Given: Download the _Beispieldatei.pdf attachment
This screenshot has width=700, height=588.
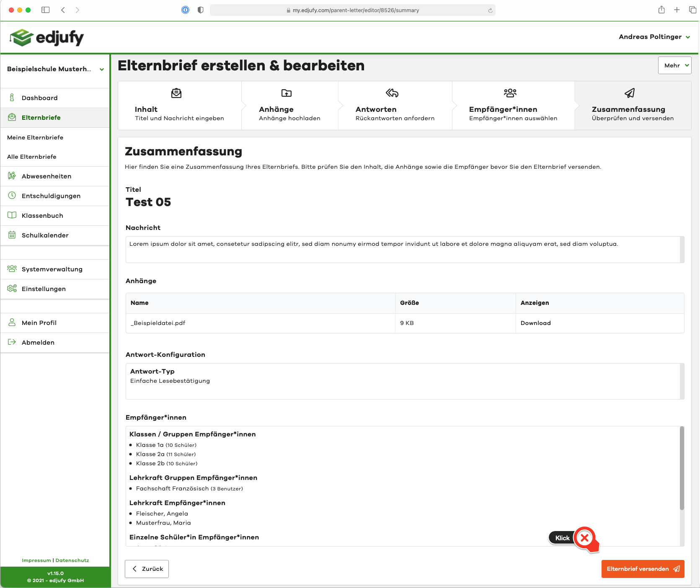Looking at the screenshot, I should 535,323.
